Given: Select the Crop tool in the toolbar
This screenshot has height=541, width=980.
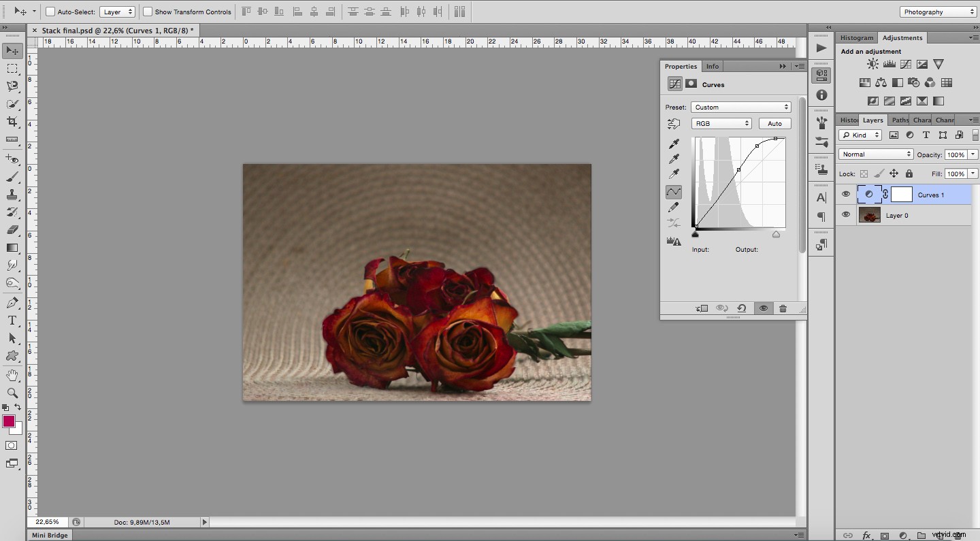Looking at the screenshot, I should (12, 122).
